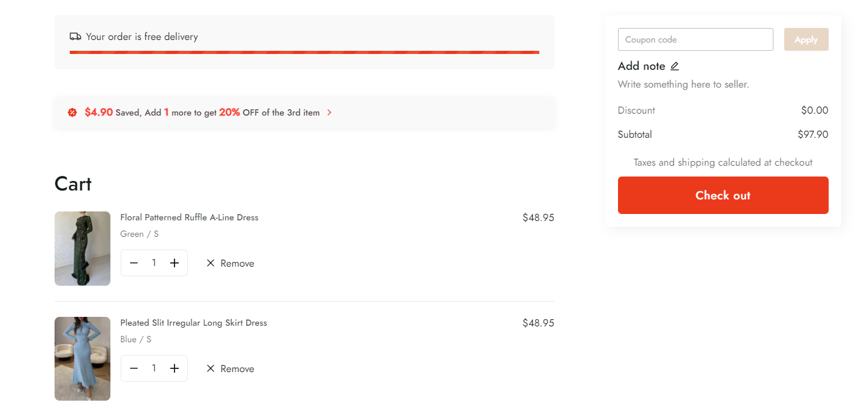Open the green floral dress thumbnail
This screenshot has height=414, width=868.
pyautogui.click(x=82, y=248)
